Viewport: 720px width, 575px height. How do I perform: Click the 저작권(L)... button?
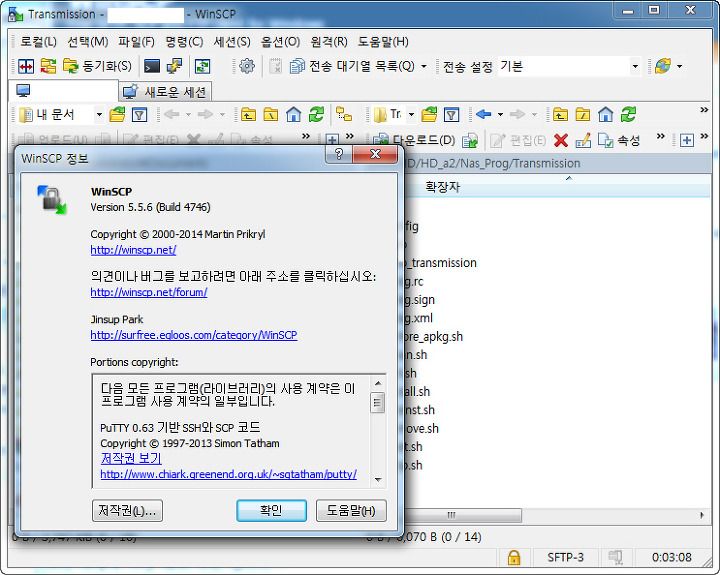(x=127, y=511)
